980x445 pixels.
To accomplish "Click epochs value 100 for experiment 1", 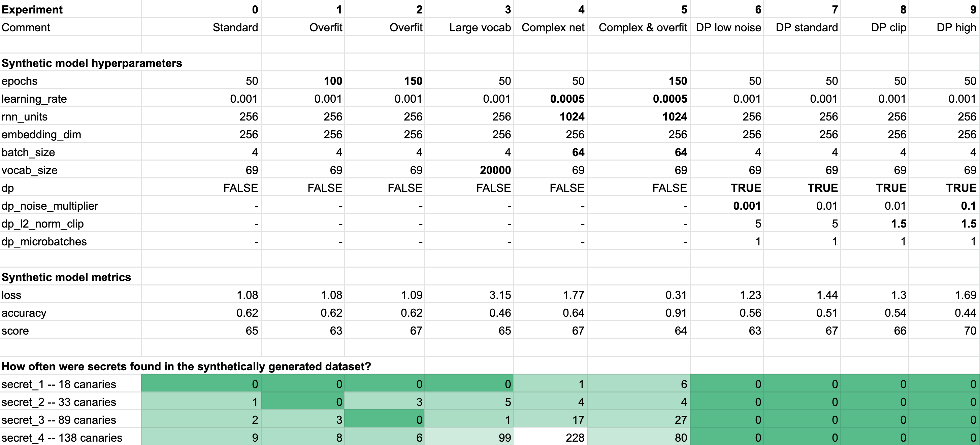I will pos(303,81).
